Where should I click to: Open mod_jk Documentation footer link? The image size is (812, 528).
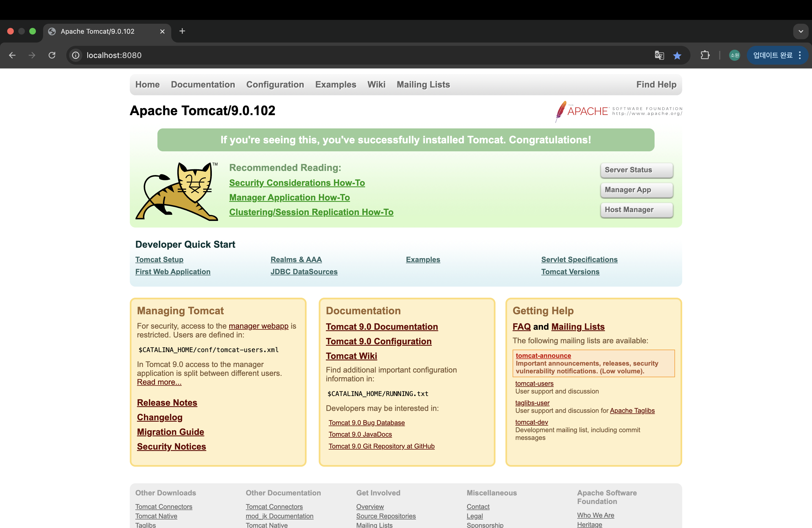[x=280, y=516]
